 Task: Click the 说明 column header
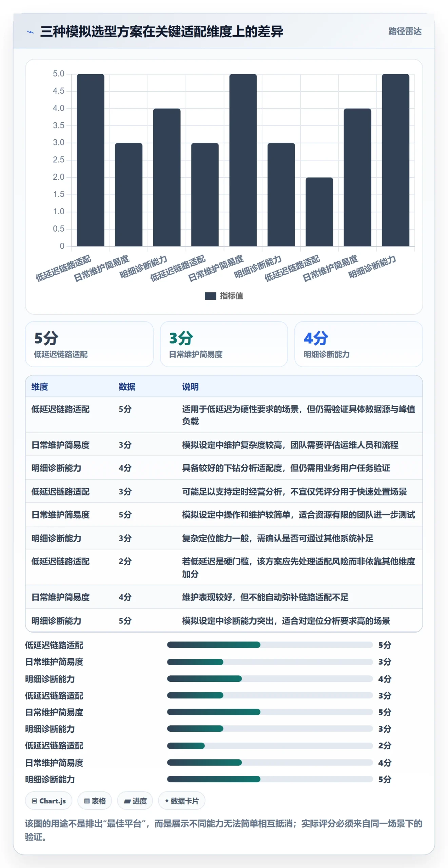(x=190, y=387)
